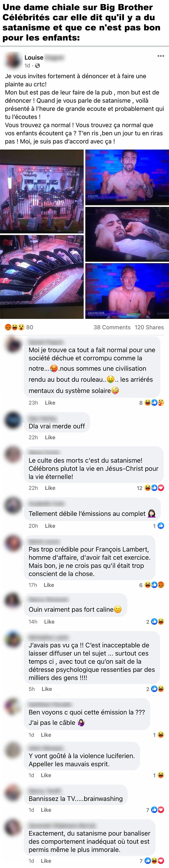This screenshot has width=169, height=868.
Task: Like the 'Dla vrai merde ouff' comment
Action: click(50, 437)
